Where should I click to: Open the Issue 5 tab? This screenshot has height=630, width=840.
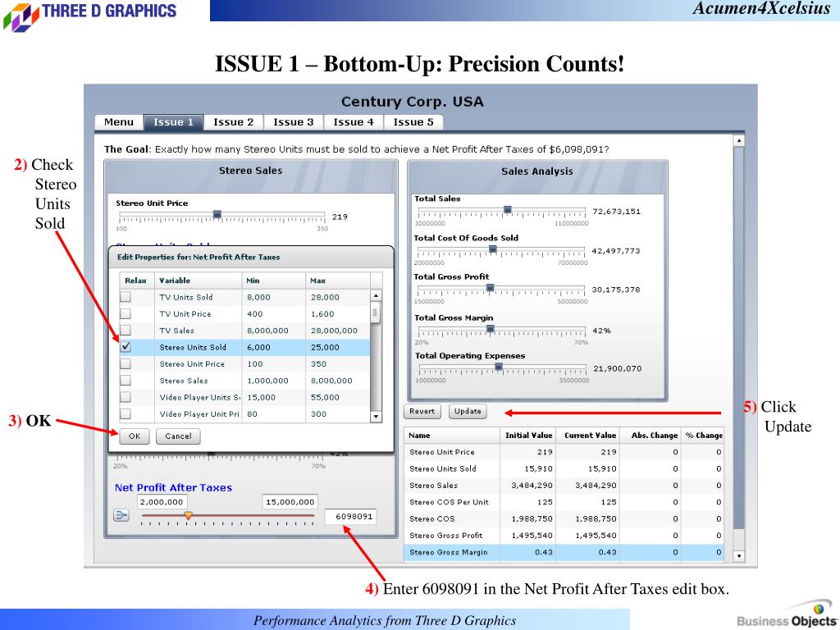pyautogui.click(x=413, y=122)
